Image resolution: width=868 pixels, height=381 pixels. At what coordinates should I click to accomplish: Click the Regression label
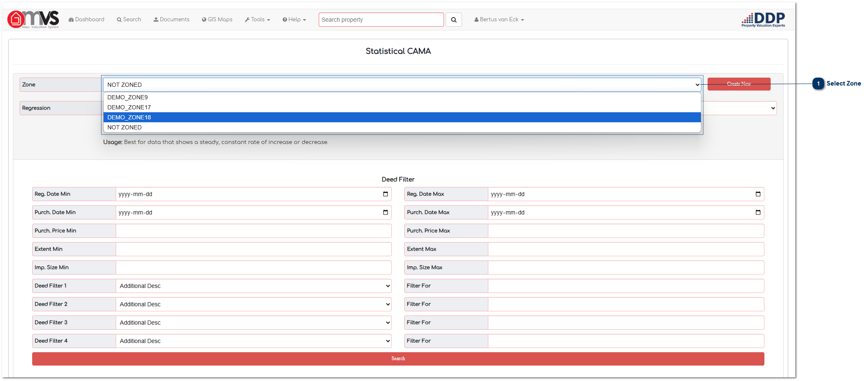(36, 108)
